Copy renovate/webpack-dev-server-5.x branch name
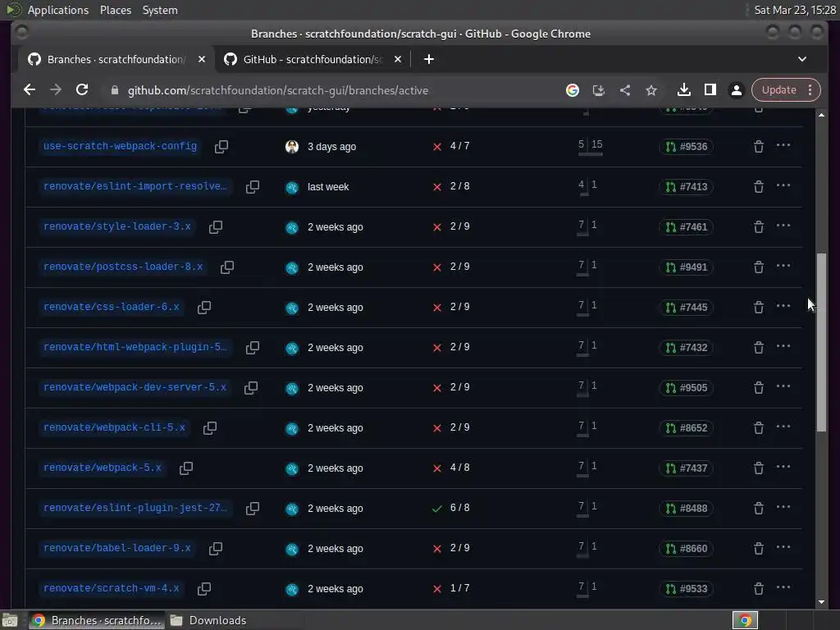The image size is (840, 630). click(x=251, y=387)
